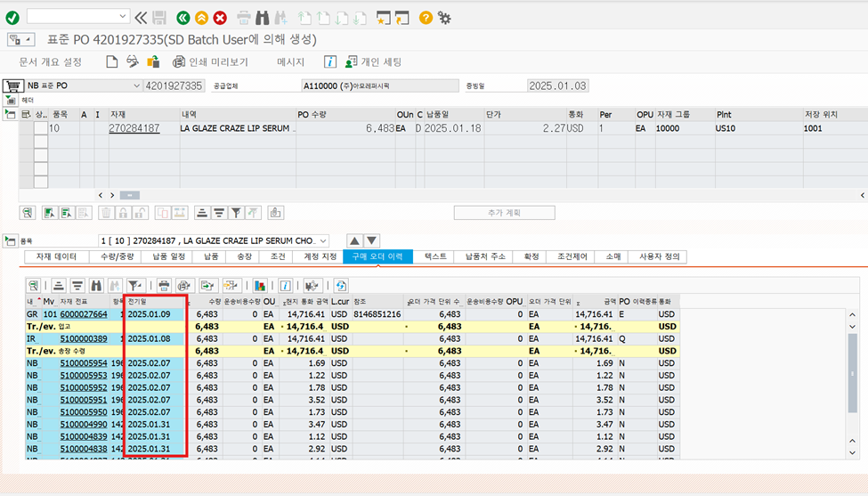This screenshot has height=496, width=868.
Task: Click the green Back arrow icon
Action: tap(183, 19)
